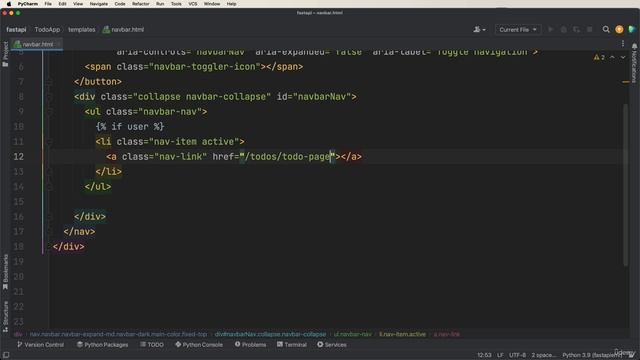Open editor tabs options three-dot menu
The image size is (640, 360).
coord(623,44)
